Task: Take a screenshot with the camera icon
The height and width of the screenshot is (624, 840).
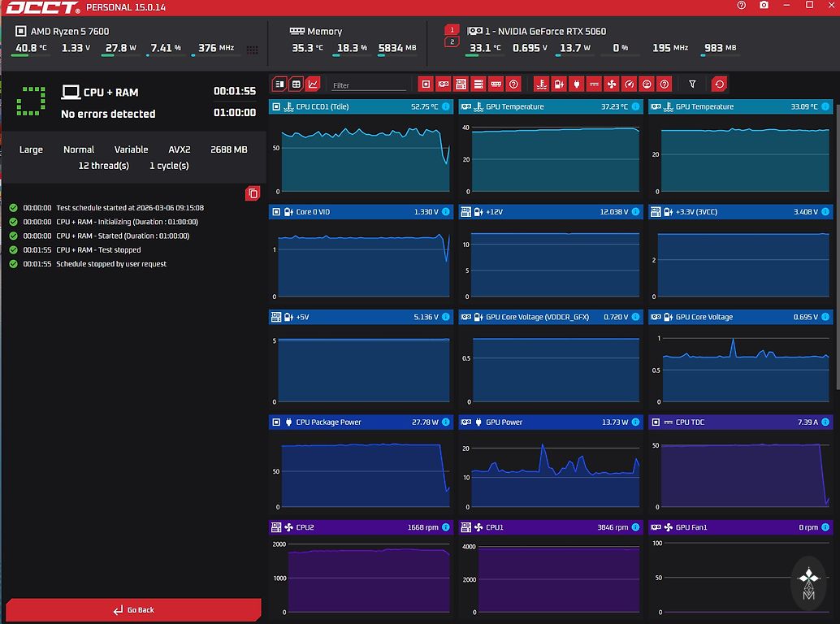Action: point(764,6)
